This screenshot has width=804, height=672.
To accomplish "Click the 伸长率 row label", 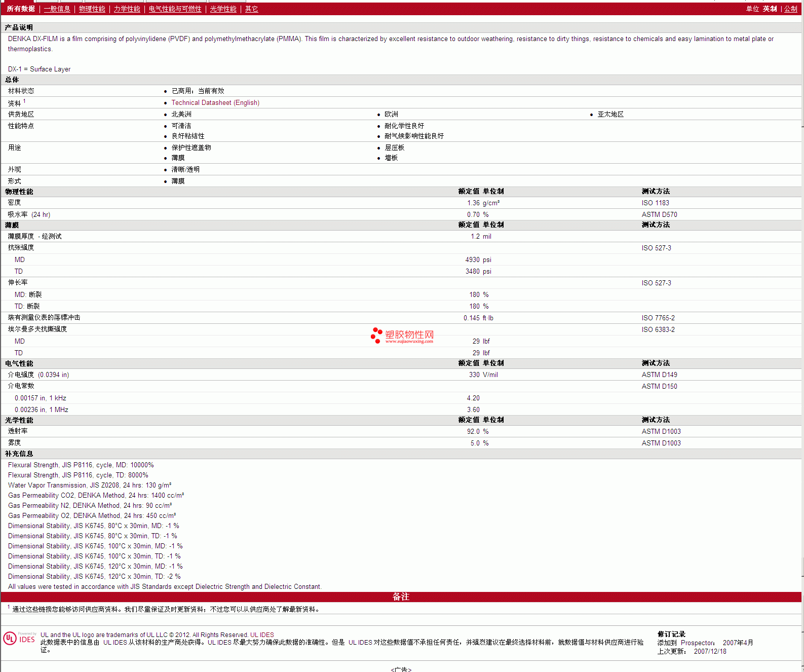I will pos(18,282).
